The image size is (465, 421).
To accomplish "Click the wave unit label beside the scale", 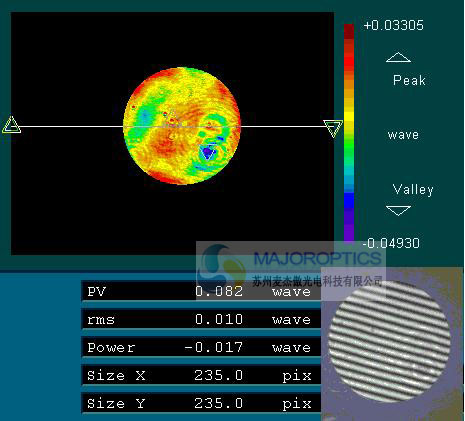I will click(x=403, y=135).
